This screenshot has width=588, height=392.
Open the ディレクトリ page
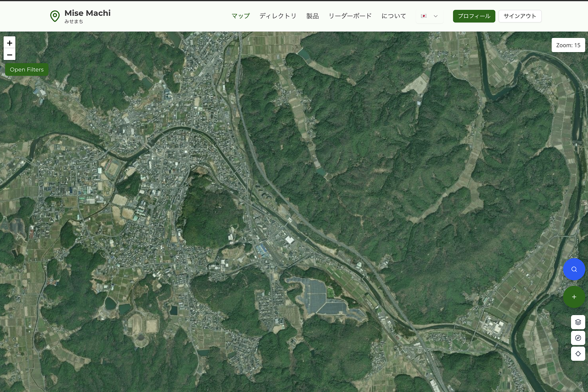(x=278, y=16)
